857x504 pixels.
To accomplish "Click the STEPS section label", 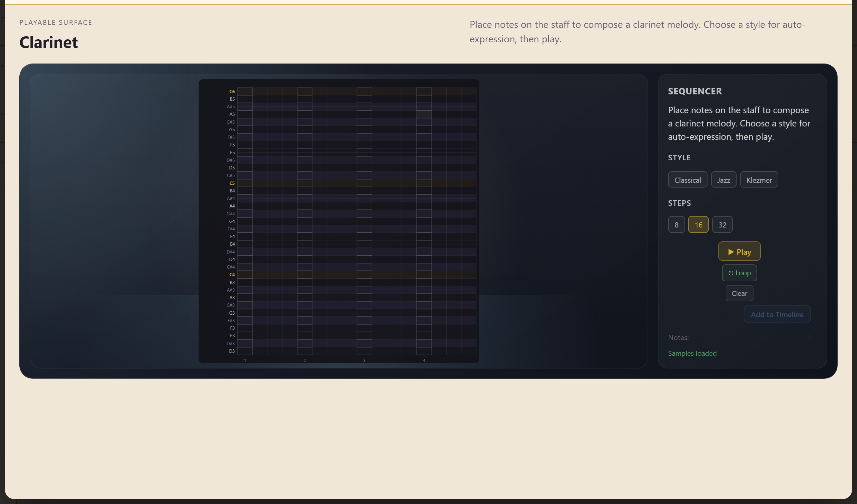I will click(x=679, y=203).
